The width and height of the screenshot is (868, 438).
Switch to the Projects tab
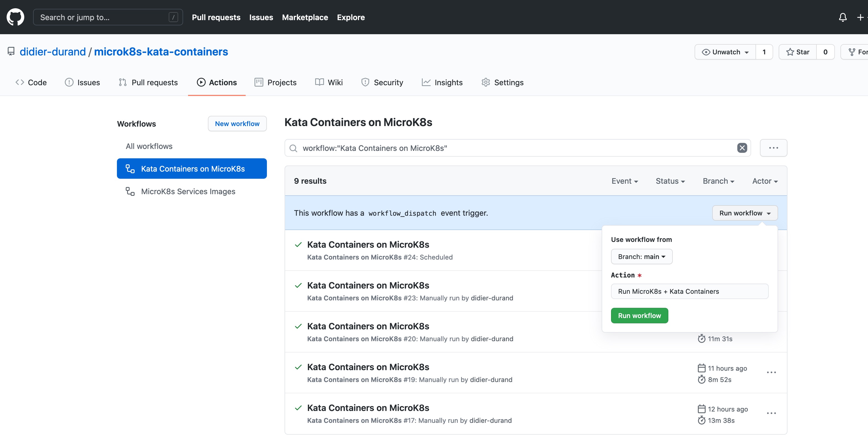[x=276, y=83]
